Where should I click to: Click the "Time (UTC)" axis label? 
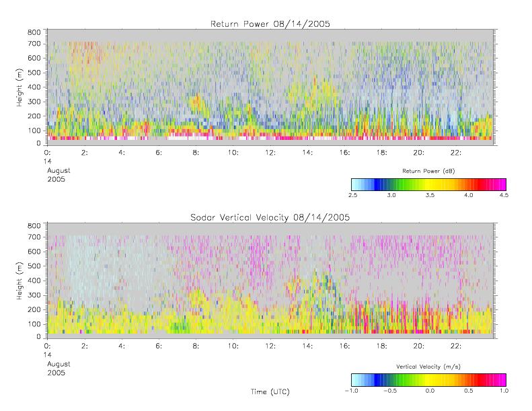tap(270, 391)
